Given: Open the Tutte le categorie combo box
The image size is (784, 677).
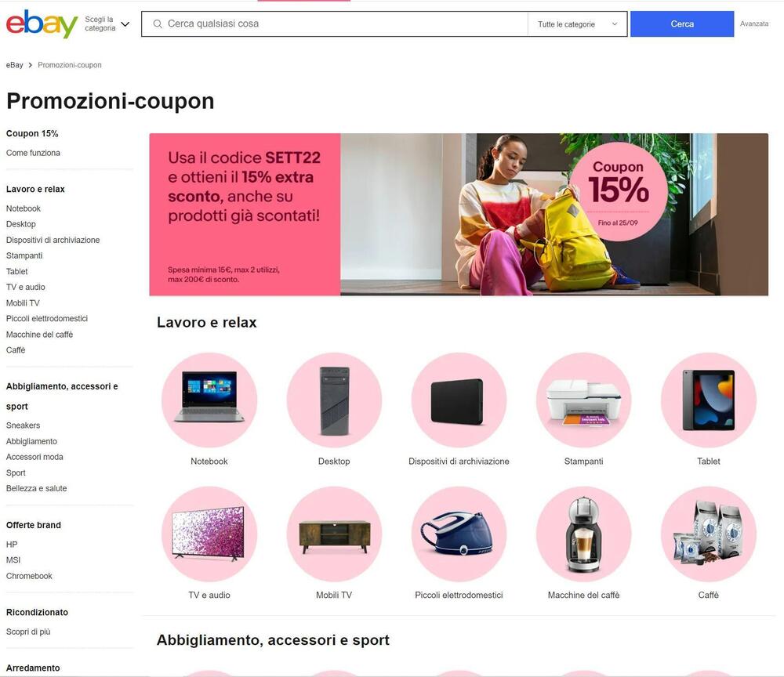Looking at the screenshot, I should pyautogui.click(x=577, y=24).
